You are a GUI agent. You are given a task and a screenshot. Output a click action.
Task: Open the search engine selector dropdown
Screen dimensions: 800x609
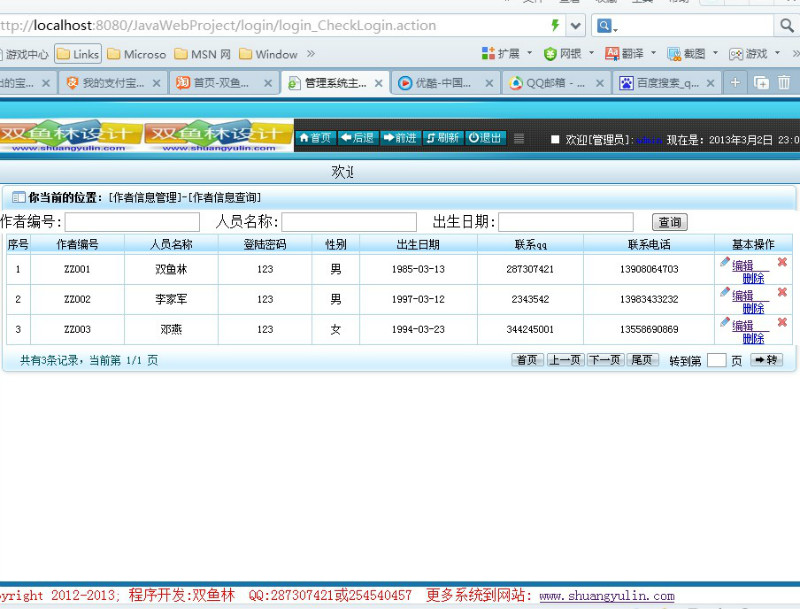(607, 26)
